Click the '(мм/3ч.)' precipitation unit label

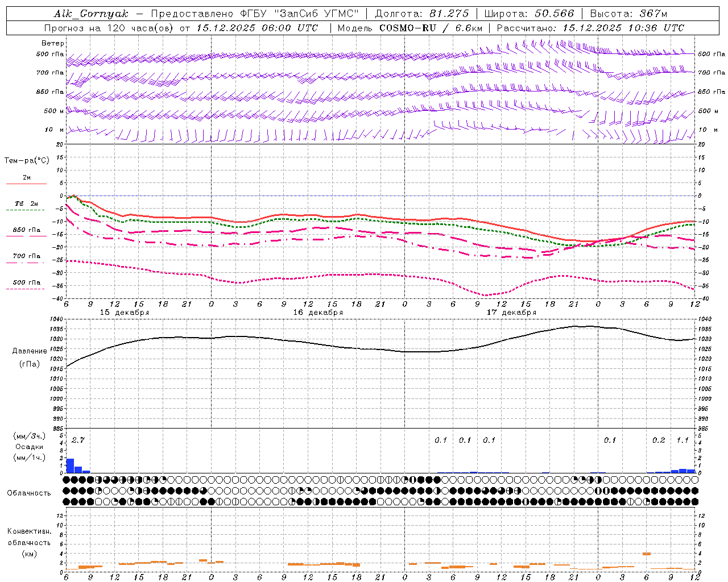click(29, 436)
